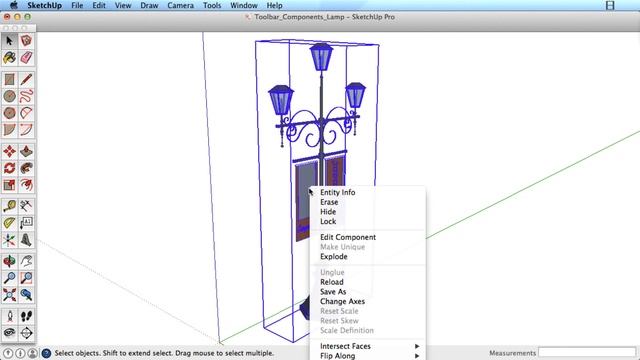Select the Rectangle drawing tool
Screen dimensions: 640x360
(x=9, y=79)
